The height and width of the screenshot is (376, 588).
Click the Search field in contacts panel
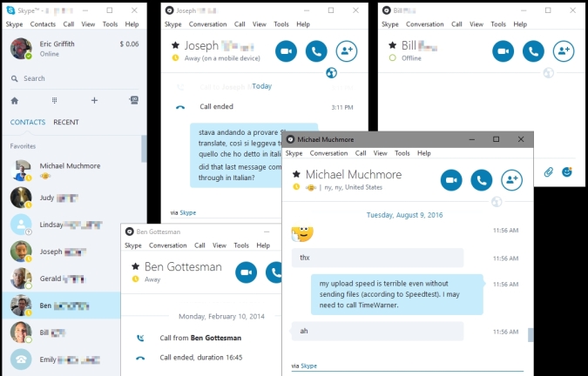[74, 78]
